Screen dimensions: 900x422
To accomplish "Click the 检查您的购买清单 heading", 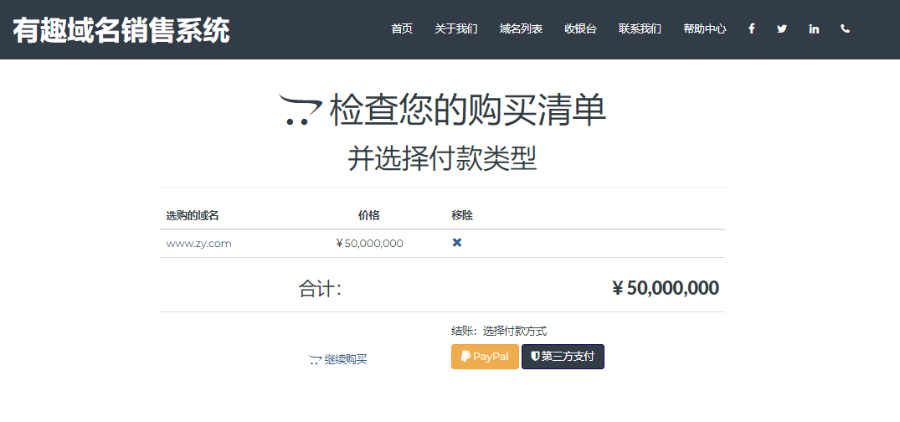I will tap(467, 110).
